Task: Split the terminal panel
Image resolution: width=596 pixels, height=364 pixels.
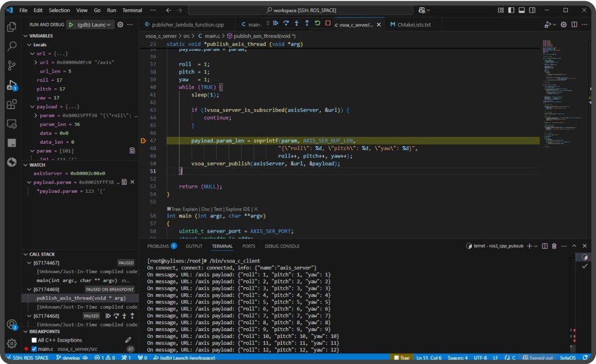Action: [545, 246]
